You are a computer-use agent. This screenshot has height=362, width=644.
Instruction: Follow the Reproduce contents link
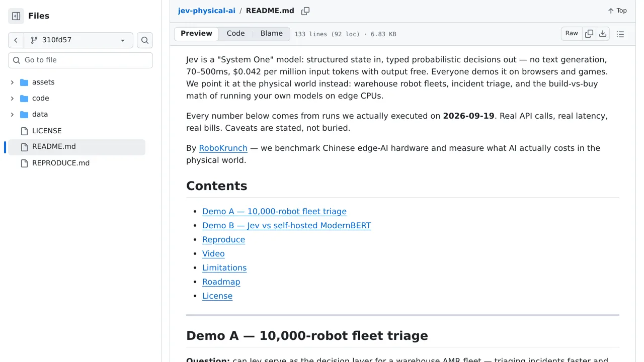pyautogui.click(x=223, y=239)
